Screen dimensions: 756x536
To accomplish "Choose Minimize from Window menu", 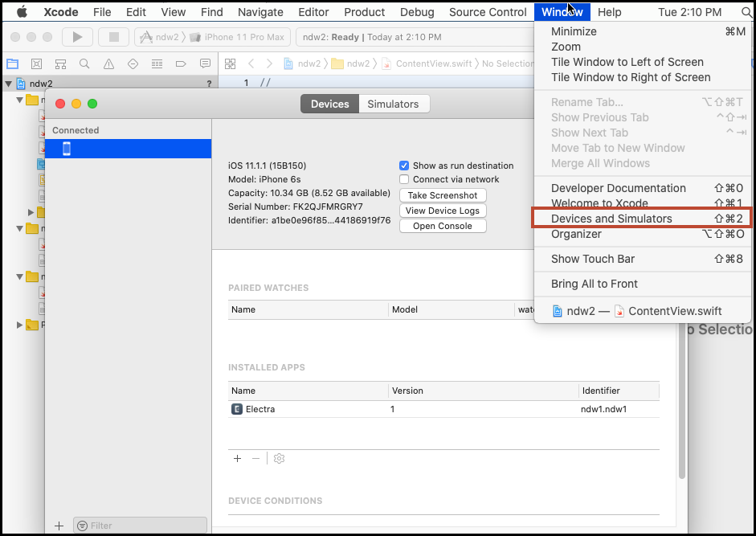I will click(x=642, y=31).
